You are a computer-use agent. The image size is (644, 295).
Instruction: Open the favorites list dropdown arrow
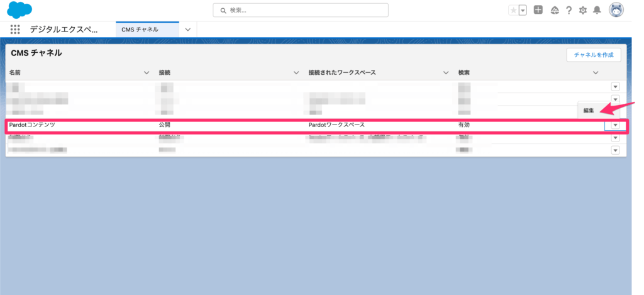[523, 10]
